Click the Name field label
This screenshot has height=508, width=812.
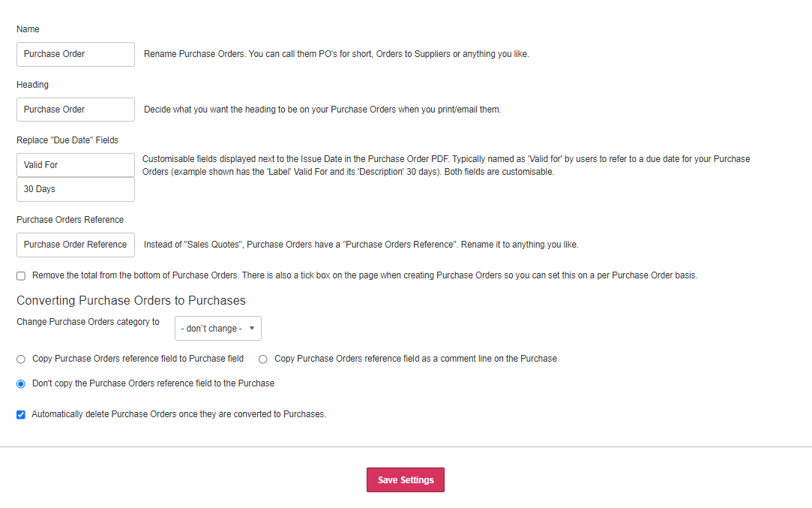point(28,29)
